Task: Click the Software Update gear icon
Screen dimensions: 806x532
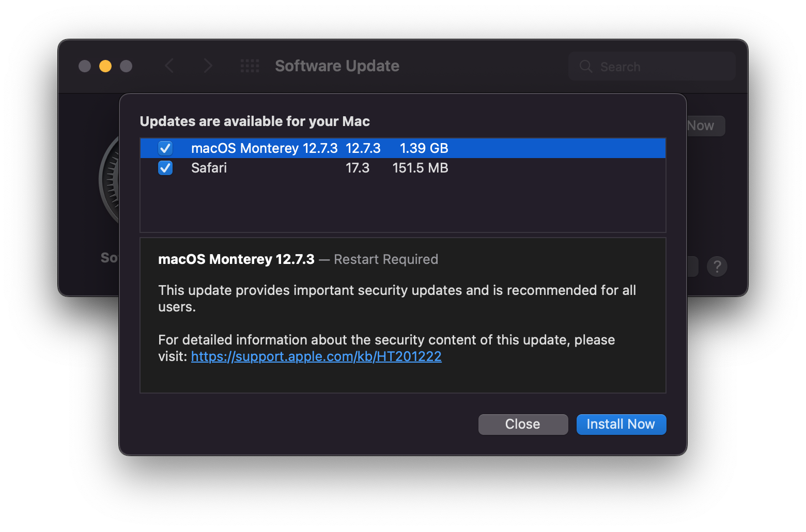Action: click(110, 181)
